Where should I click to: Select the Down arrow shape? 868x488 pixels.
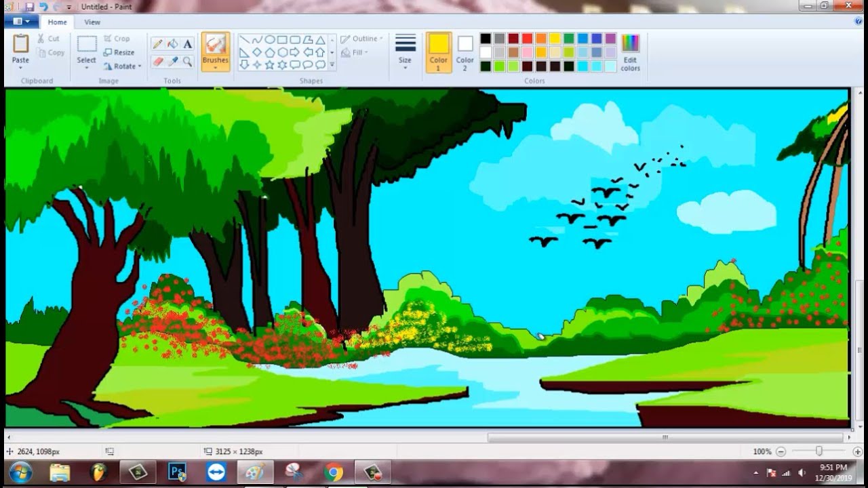[244, 64]
